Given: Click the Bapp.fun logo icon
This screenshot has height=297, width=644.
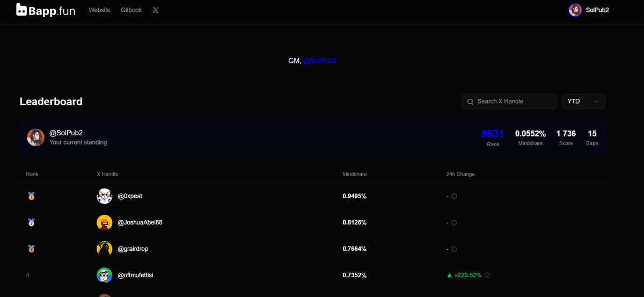Looking at the screenshot, I should coord(22,10).
